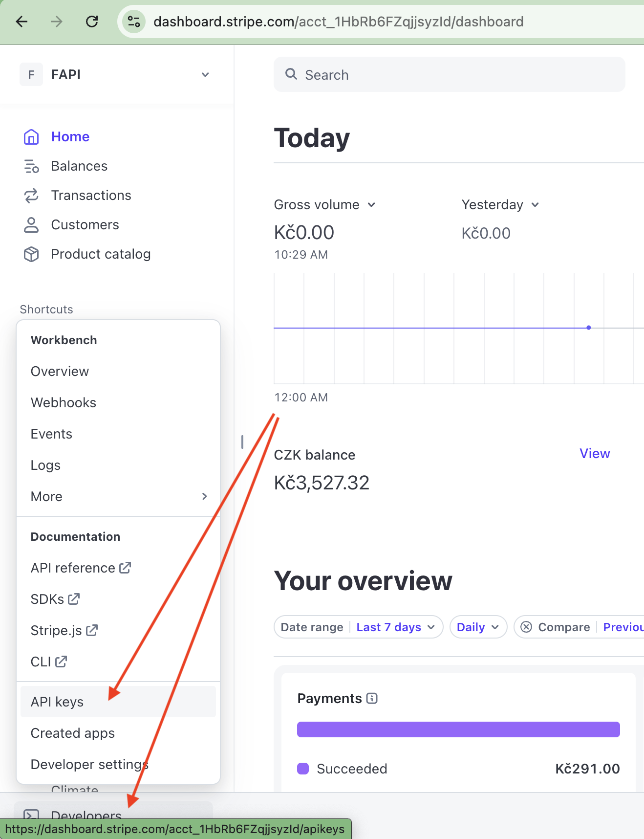Screen dimensions: 644x839
Task: Click the browser forward arrow
Action: (57, 22)
